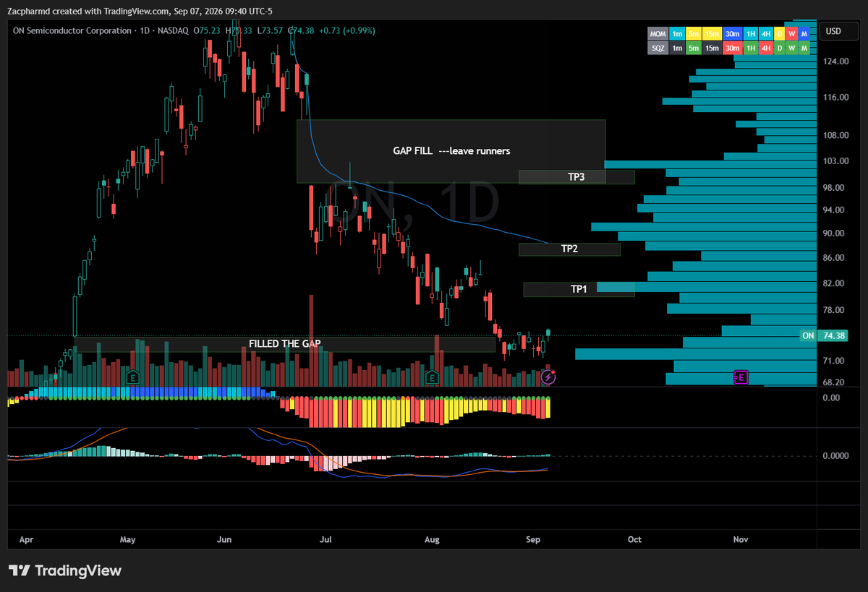Click the GAP FILL leave runners annotation
The image size is (868, 592).
tap(451, 151)
